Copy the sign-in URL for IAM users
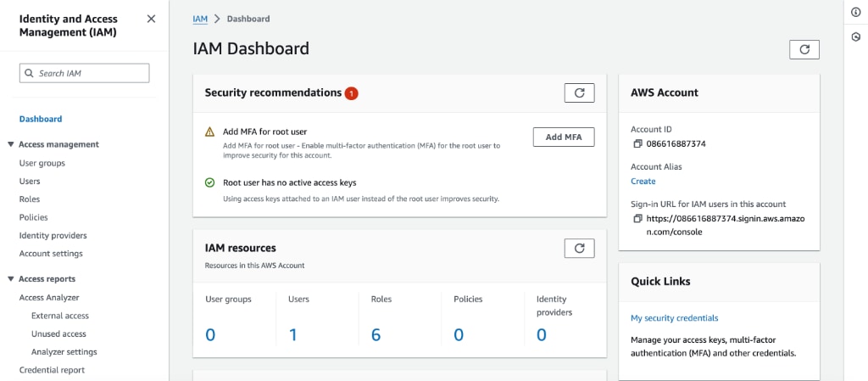The height and width of the screenshot is (381, 868). tap(637, 218)
